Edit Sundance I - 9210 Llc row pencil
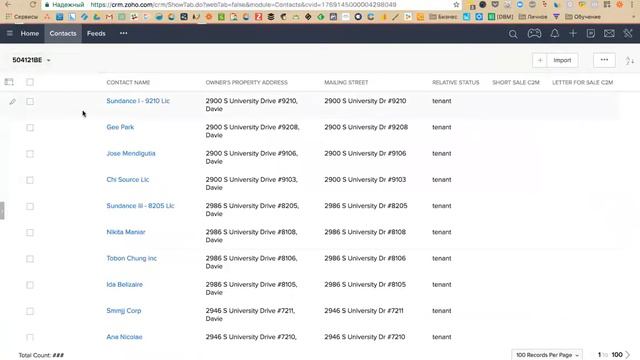640x360 pixels. 12,101
